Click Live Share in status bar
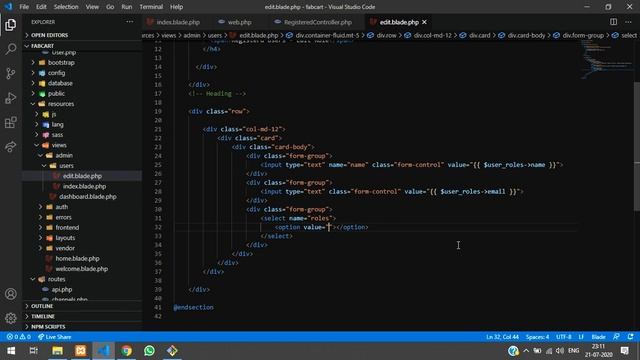The width and height of the screenshot is (640, 360). coord(54,337)
